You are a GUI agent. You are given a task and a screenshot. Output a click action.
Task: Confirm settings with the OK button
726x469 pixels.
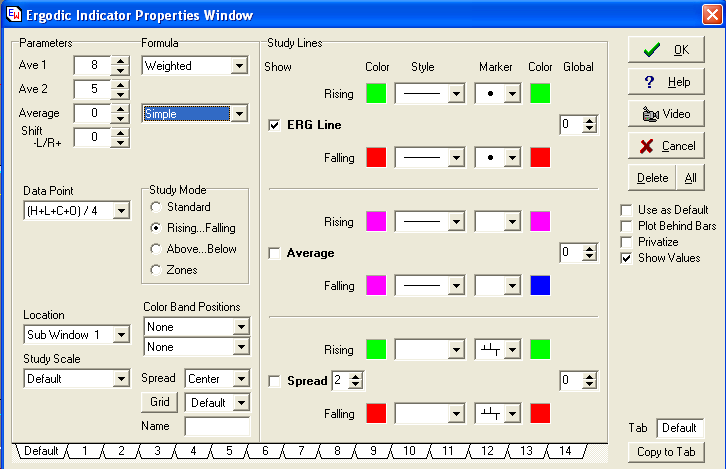point(666,50)
